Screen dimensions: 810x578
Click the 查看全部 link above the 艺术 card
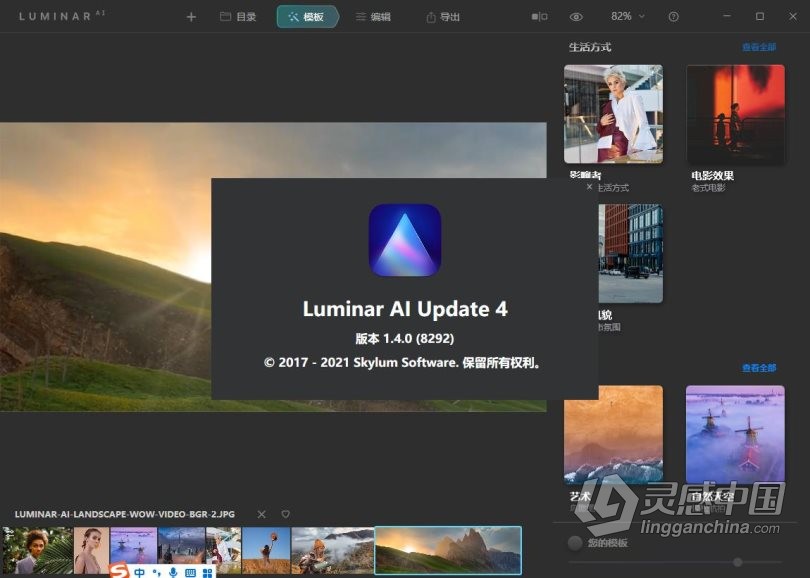(x=759, y=368)
